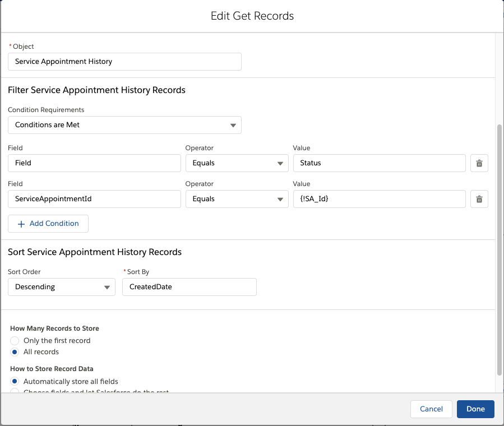504x426 pixels.
Task: Click the Value box containing Status
Action: click(x=379, y=163)
